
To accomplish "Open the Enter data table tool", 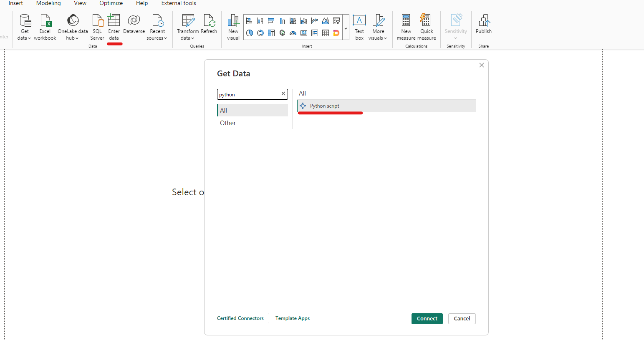I will click(114, 28).
